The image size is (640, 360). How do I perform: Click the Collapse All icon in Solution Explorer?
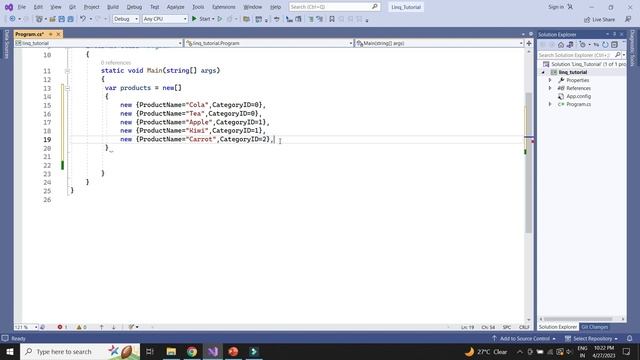point(614,45)
